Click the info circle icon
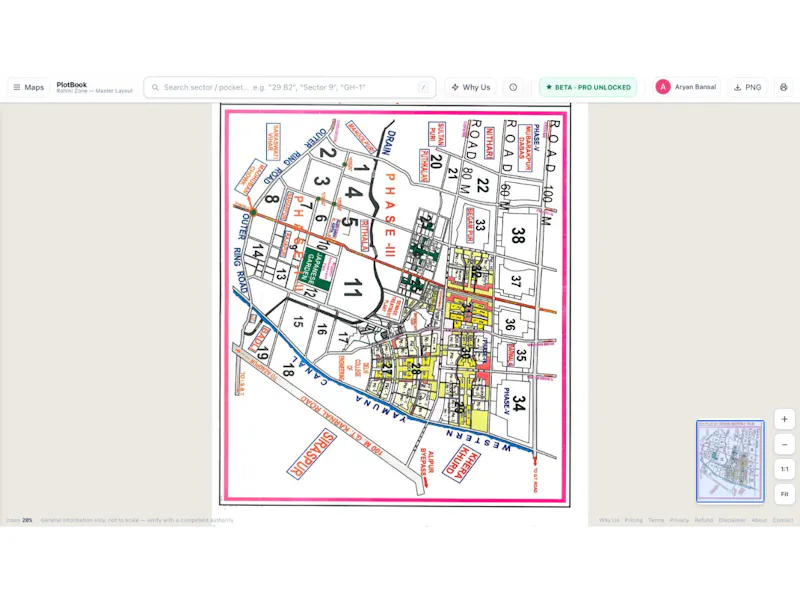Viewport: 800px width, 600px height. tap(513, 87)
